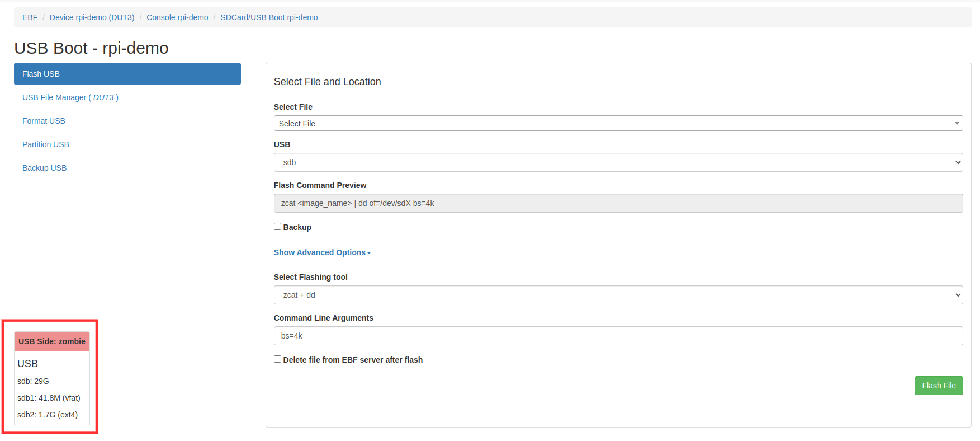Enable Delete file from EBF server checkbox
Screen dimensions: 980x441
277,359
